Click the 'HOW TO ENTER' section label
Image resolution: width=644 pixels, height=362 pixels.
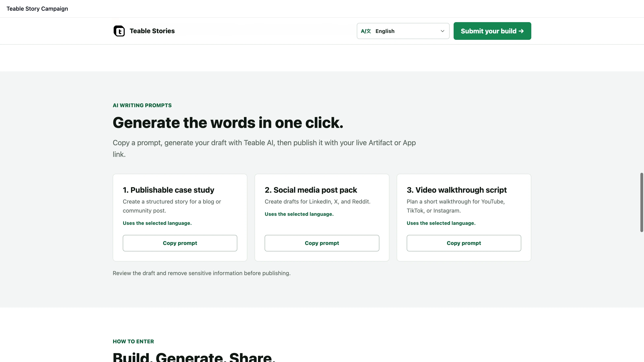[x=133, y=341]
